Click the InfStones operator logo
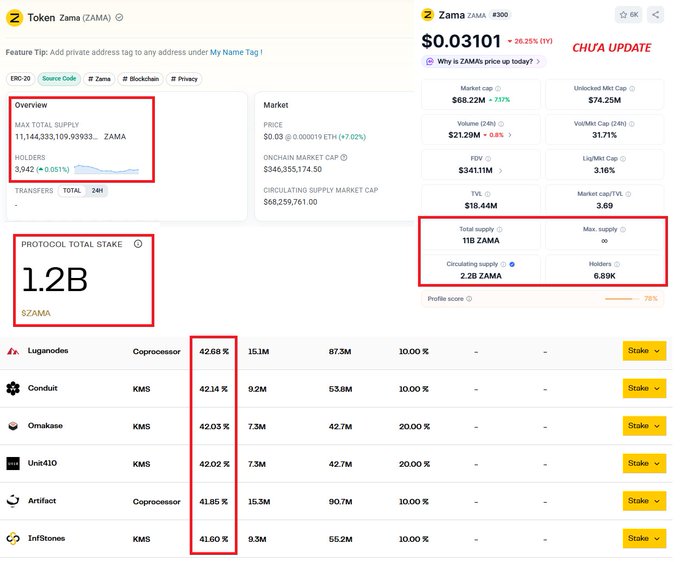The width and height of the screenshot is (680, 562). pyautogui.click(x=13, y=538)
